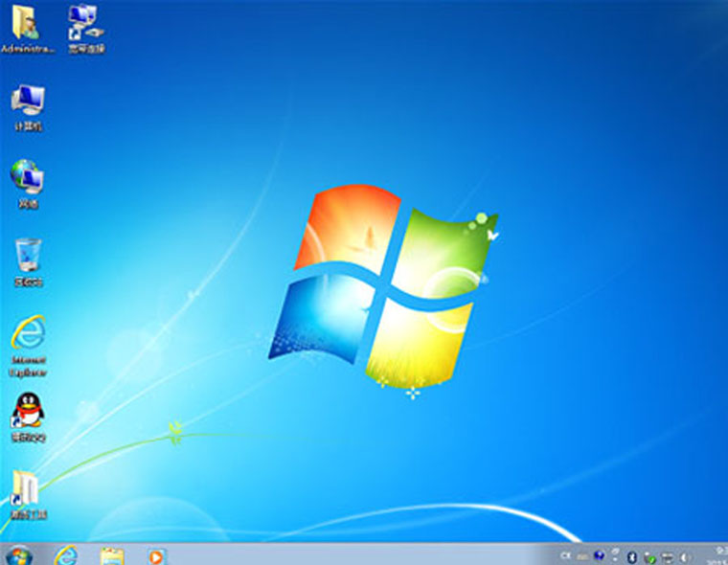Image resolution: width=728 pixels, height=565 pixels.
Task: Select the Computer desktop icon
Action: pyautogui.click(x=28, y=107)
